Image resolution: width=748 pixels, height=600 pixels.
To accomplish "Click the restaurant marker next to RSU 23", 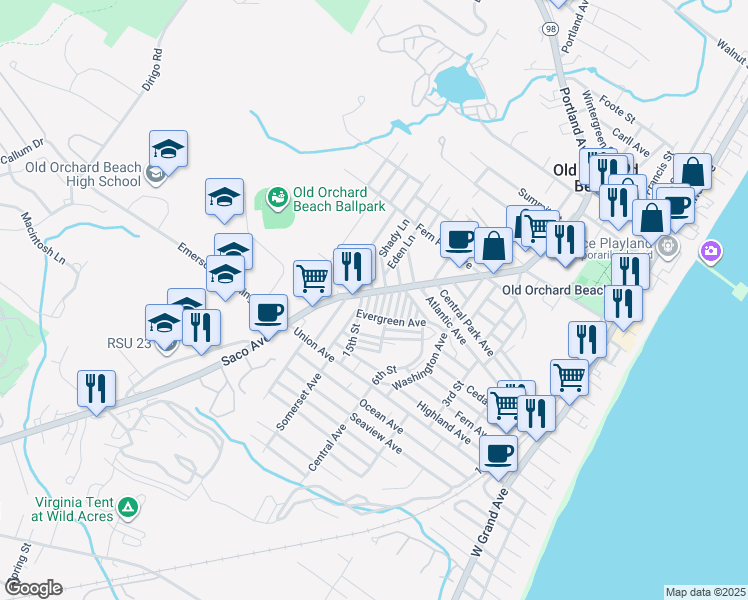I will coord(201,330).
